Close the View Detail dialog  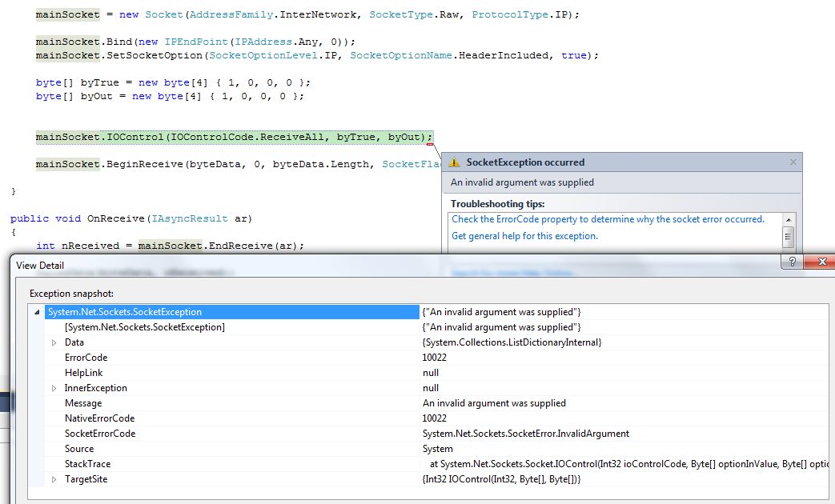click(821, 262)
